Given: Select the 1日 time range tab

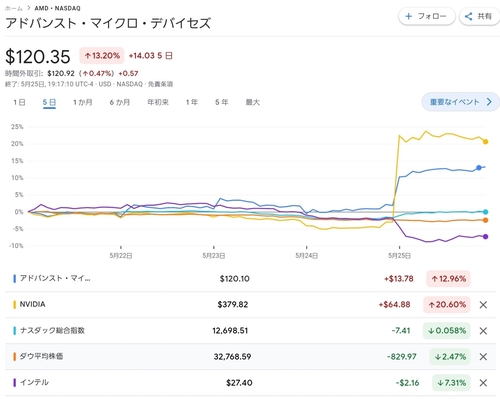Looking at the screenshot, I should (x=19, y=102).
